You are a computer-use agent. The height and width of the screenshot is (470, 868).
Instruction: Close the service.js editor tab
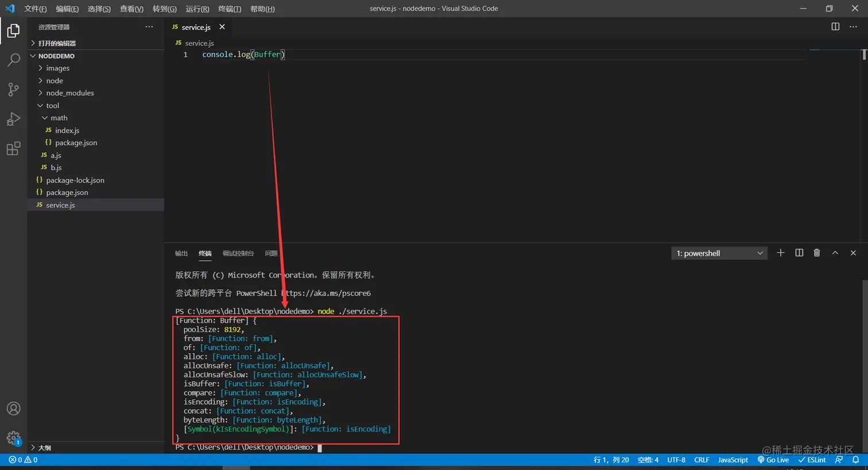(222, 27)
